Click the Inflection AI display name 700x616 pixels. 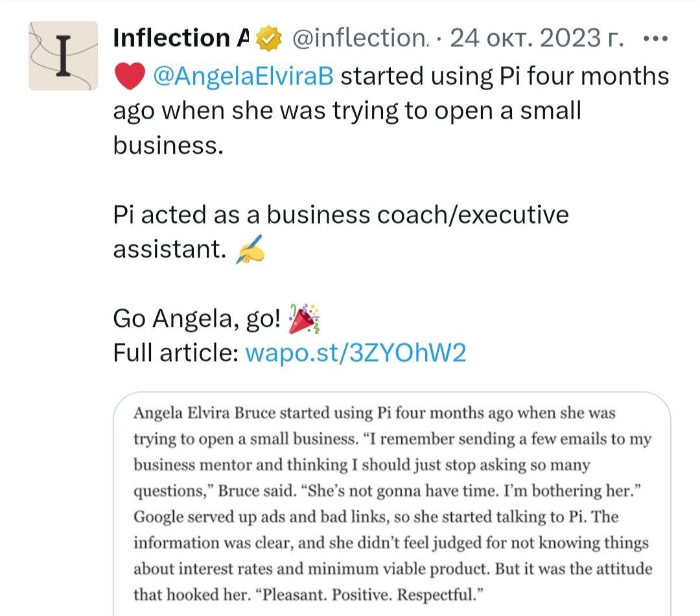(181, 40)
